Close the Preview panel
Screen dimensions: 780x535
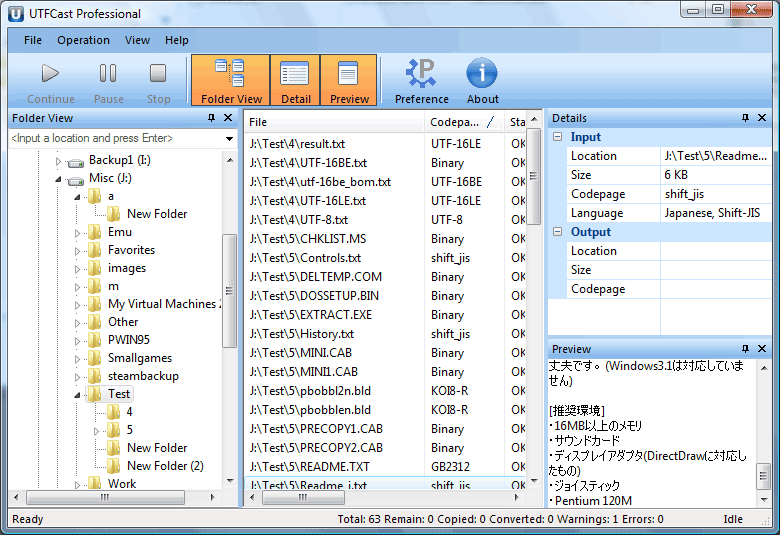(762, 349)
